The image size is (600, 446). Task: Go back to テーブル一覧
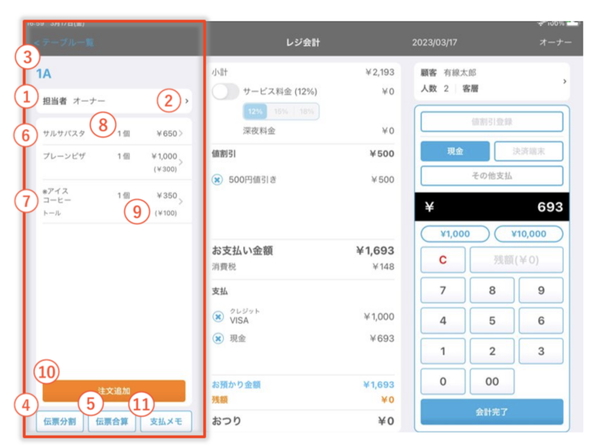[66, 44]
